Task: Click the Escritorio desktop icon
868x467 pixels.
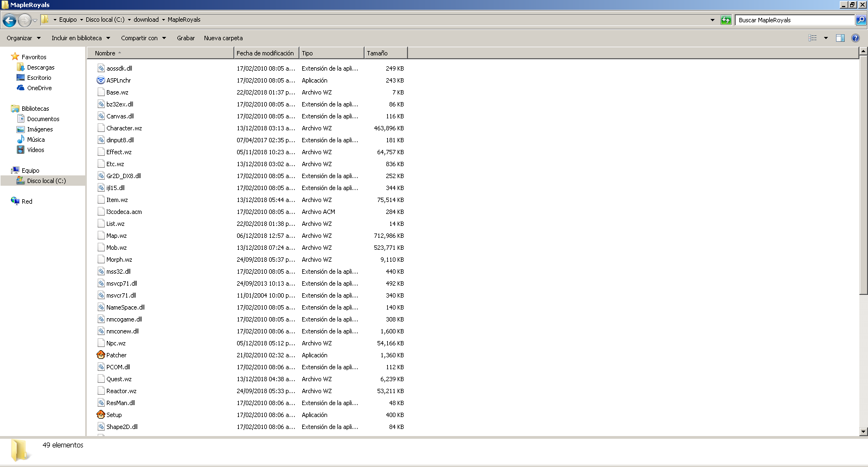Action: pos(21,78)
